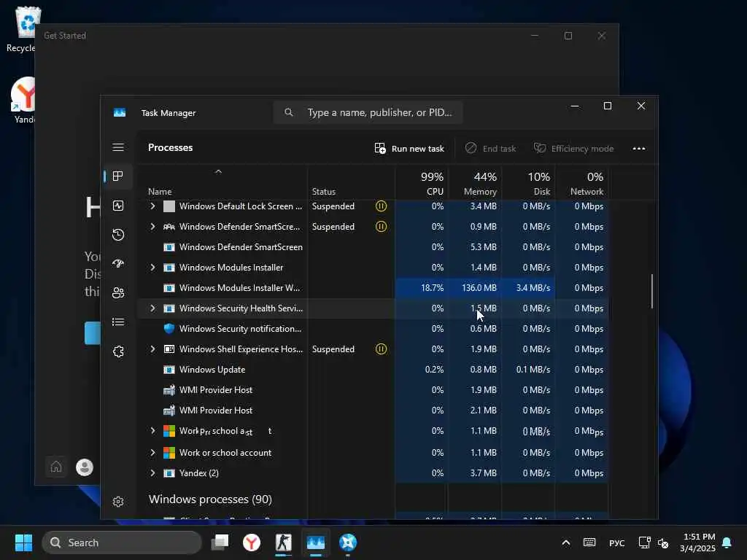This screenshot has height=560, width=747.
Task: Open the three-dot more options menu
Action: pyautogui.click(x=639, y=149)
